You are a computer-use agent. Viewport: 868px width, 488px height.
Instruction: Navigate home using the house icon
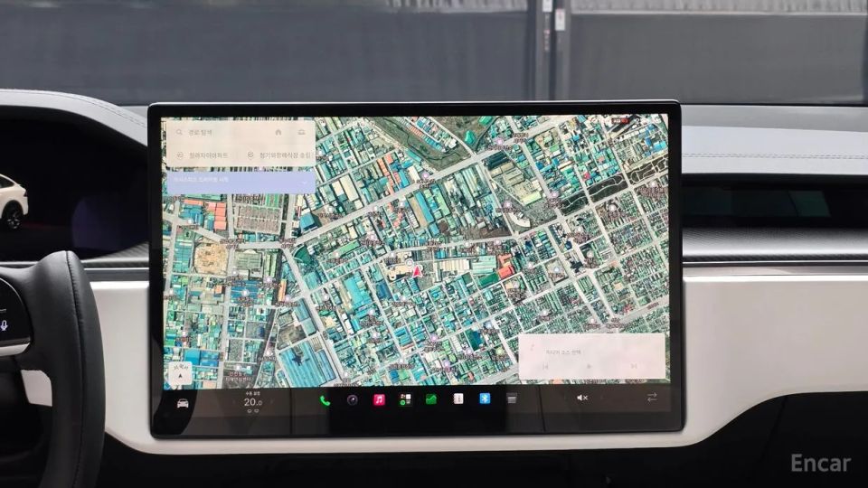tap(278, 132)
